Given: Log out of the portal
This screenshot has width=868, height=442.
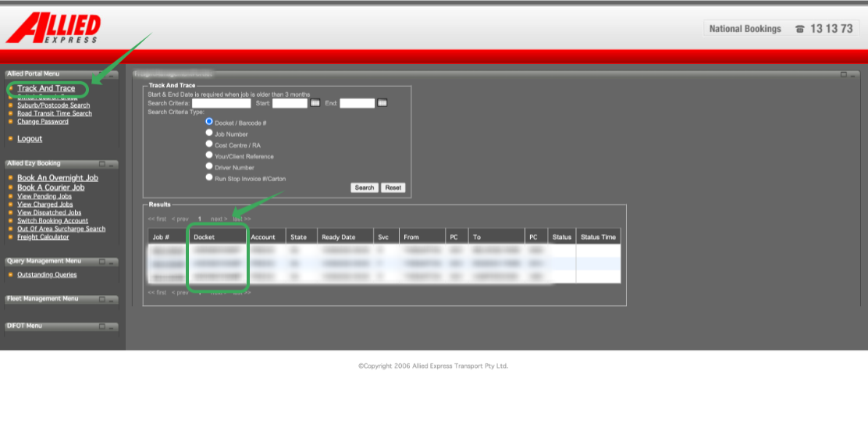Looking at the screenshot, I should (x=30, y=139).
